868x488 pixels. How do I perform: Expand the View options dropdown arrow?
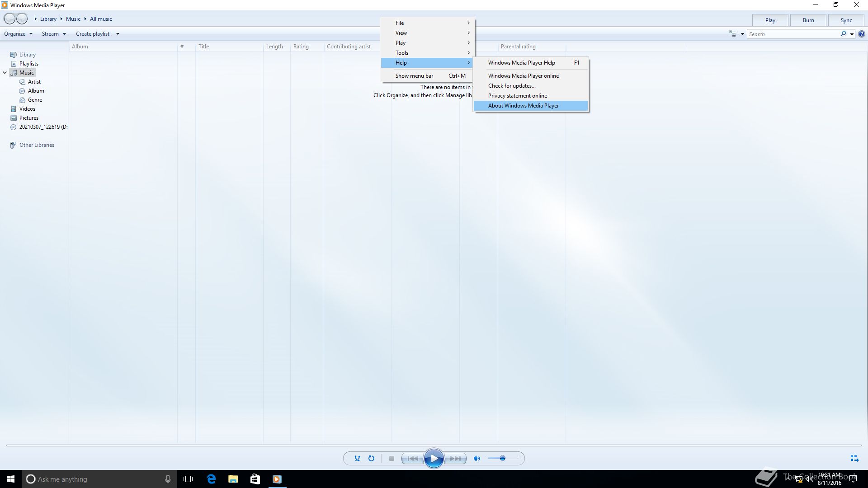pyautogui.click(x=742, y=34)
